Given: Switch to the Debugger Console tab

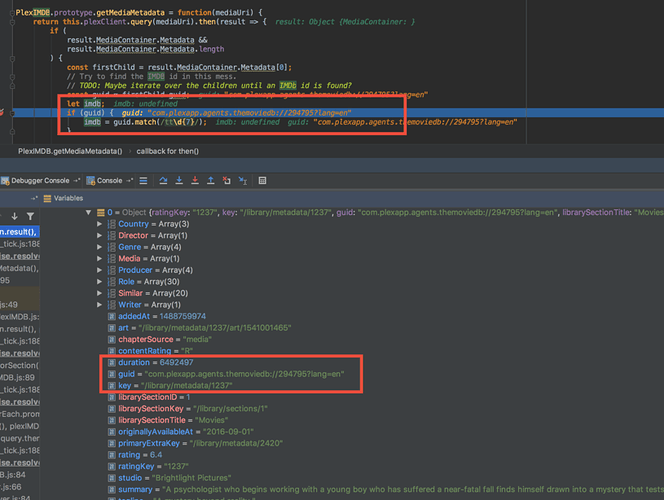Looking at the screenshot, I should click(x=41, y=181).
